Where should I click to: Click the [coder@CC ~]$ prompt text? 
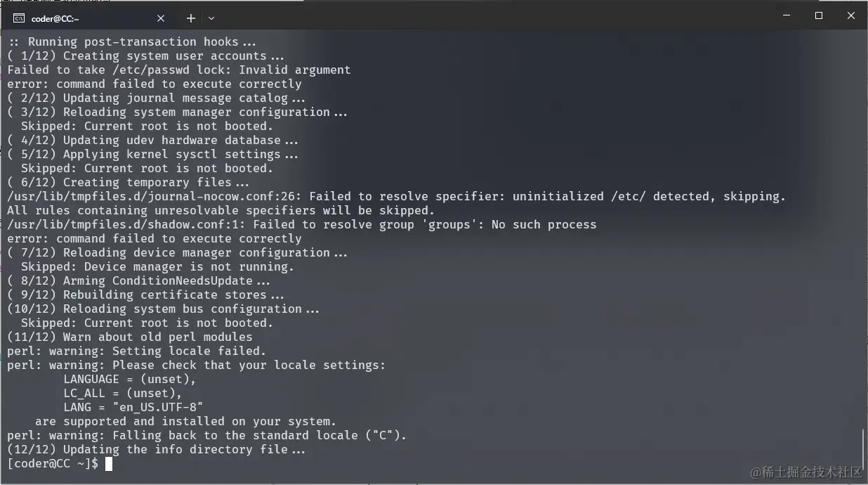point(53,464)
